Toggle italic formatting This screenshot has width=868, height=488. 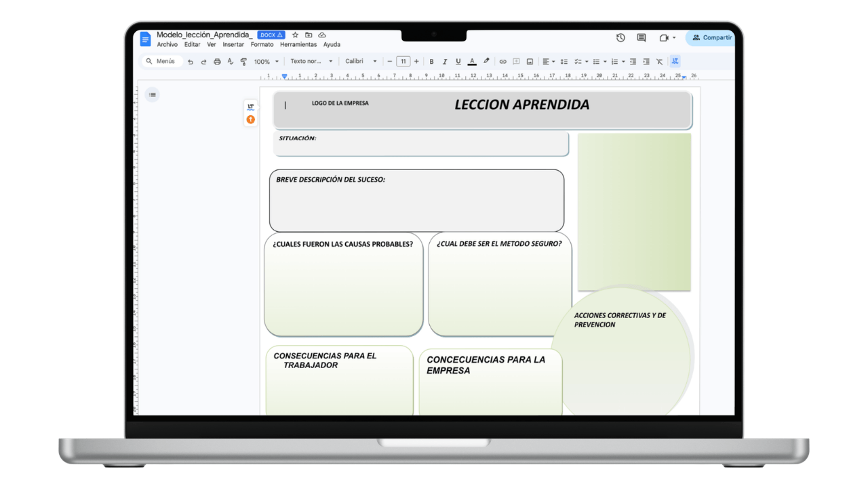(x=444, y=61)
